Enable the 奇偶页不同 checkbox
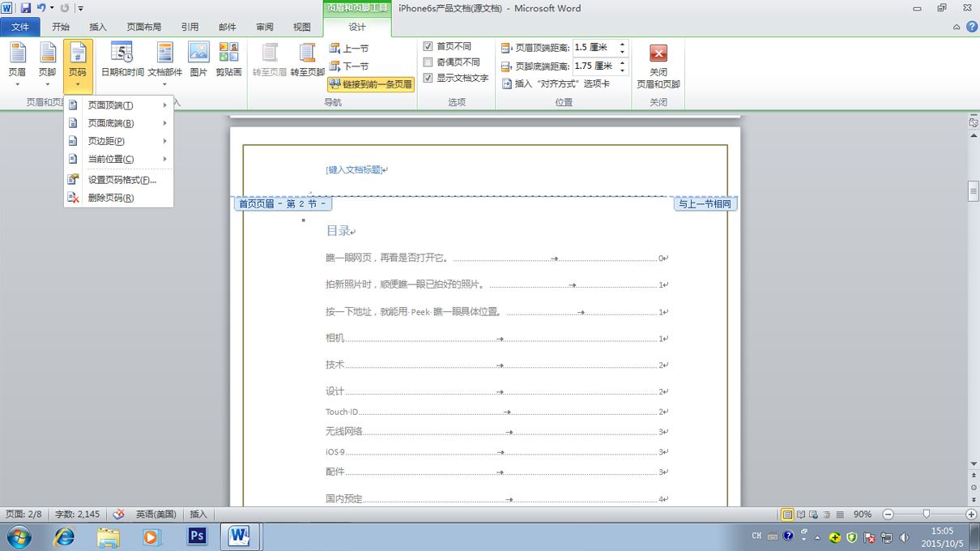The image size is (980, 551). coord(428,62)
